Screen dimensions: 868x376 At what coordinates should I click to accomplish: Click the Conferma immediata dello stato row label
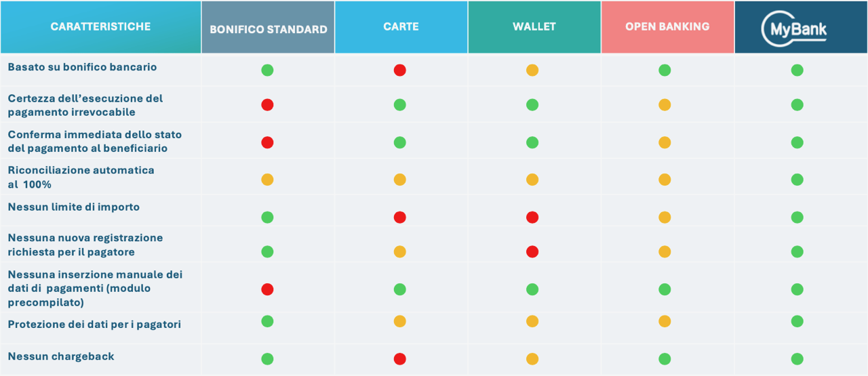coord(95,142)
